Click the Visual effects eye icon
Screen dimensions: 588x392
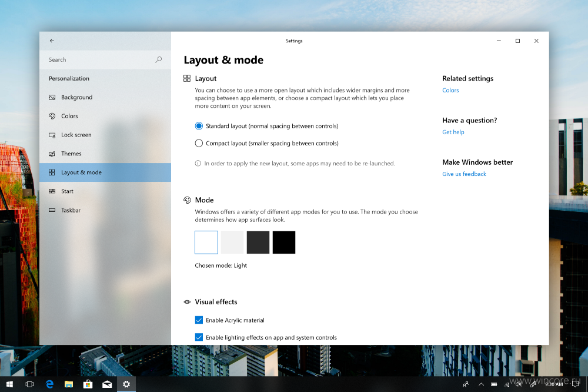(187, 302)
